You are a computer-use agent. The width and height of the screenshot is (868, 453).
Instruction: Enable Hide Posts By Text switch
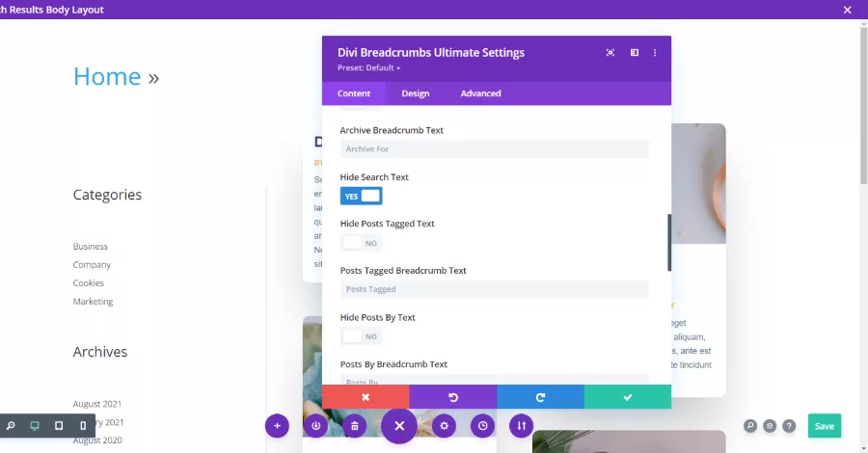(x=361, y=336)
